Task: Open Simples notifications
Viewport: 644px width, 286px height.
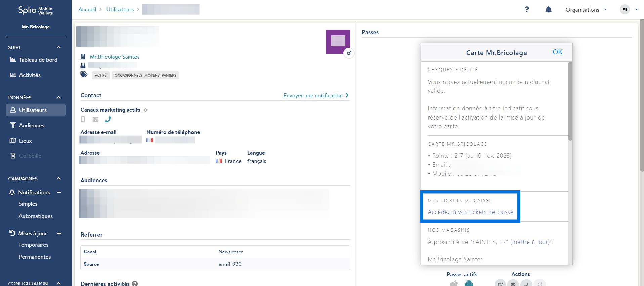Action: [28, 204]
